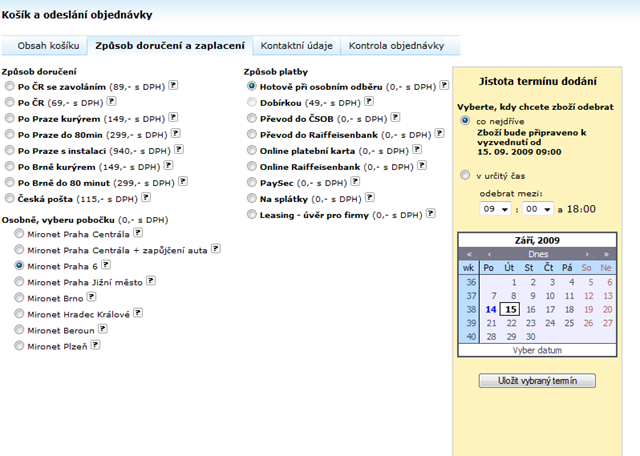Select Po ČR se zavoláním delivery
This screenshot has height=456, width=640.
coord(9,86)
